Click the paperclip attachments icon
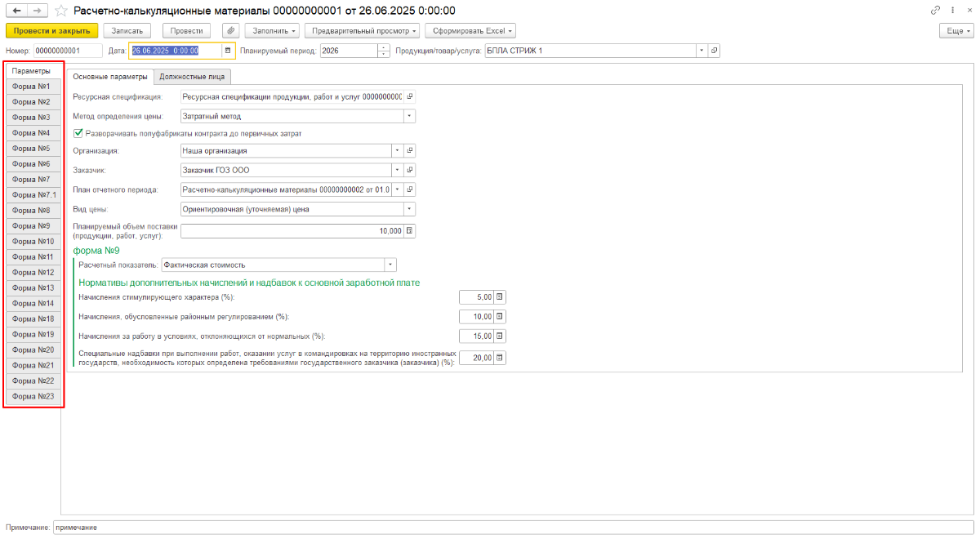The image size is (980, 539). (x=230, y=30)
